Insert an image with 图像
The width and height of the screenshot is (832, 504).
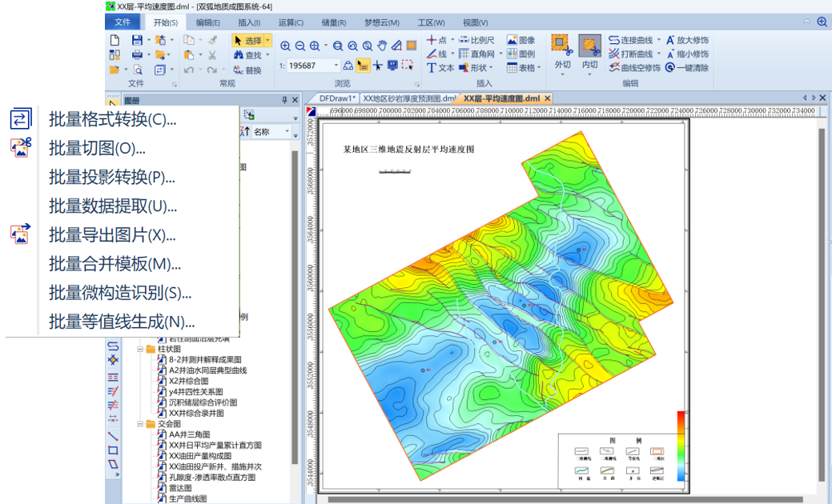[521, 40]
